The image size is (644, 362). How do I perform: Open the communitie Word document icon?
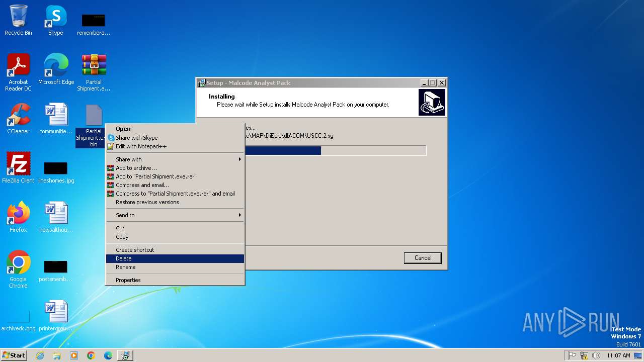[x=56, y=118]
